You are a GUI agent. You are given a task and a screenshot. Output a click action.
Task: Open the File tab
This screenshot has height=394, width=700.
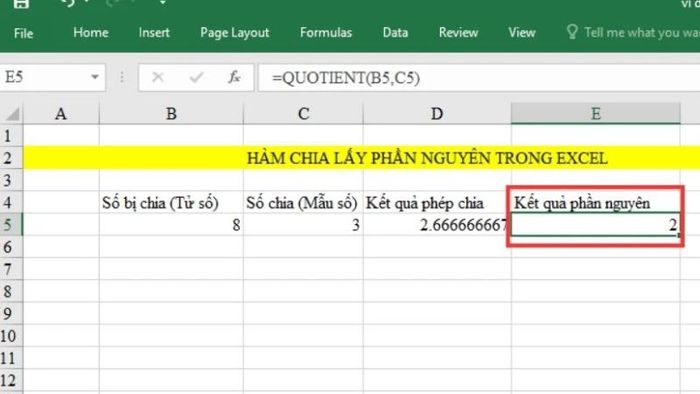(x=23, y=33)
